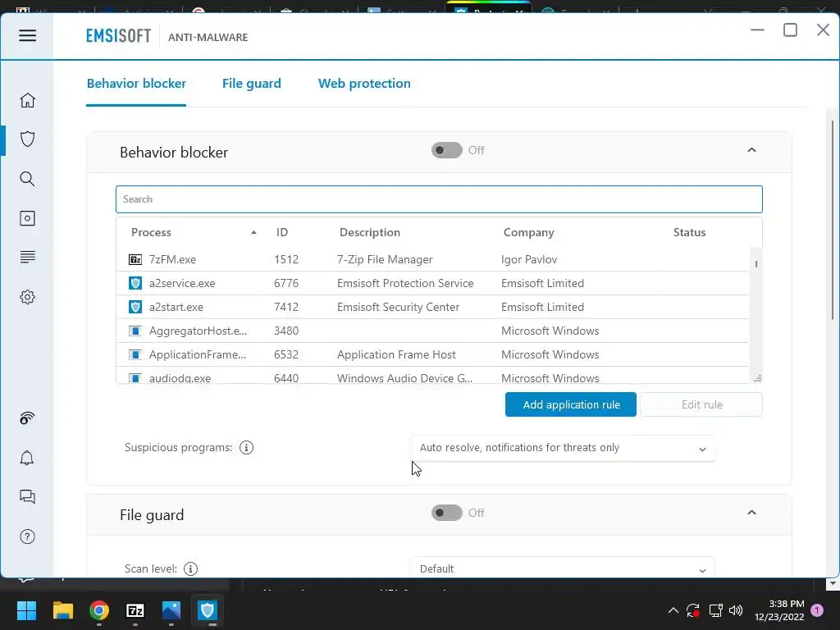
Task: Open chat support icon in sidebar
Action: pos(27,496)
